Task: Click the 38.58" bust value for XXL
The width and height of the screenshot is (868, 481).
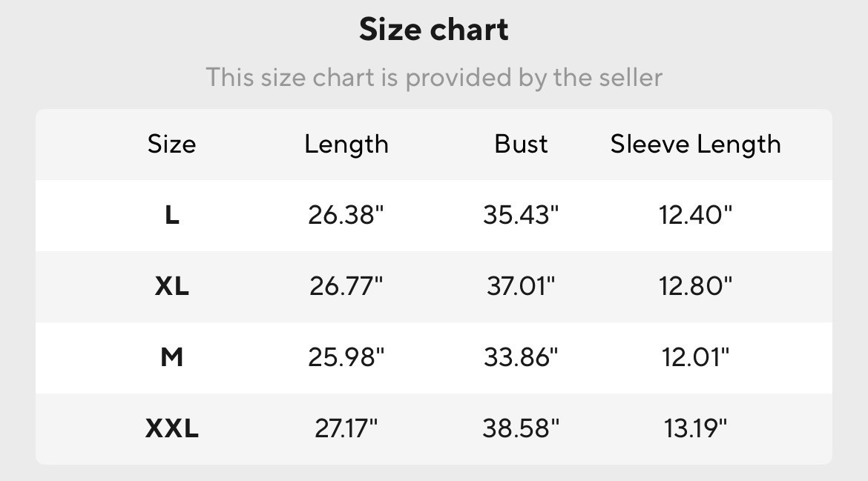Action: click(521, 428)
